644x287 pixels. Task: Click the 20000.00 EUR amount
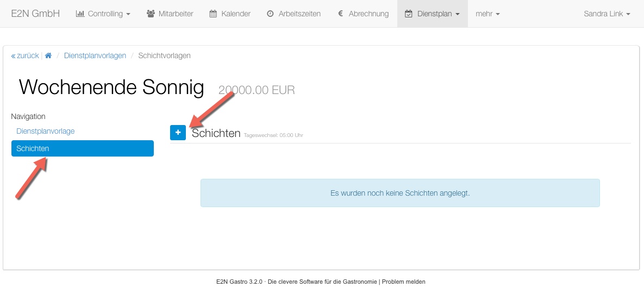point(257,90)
